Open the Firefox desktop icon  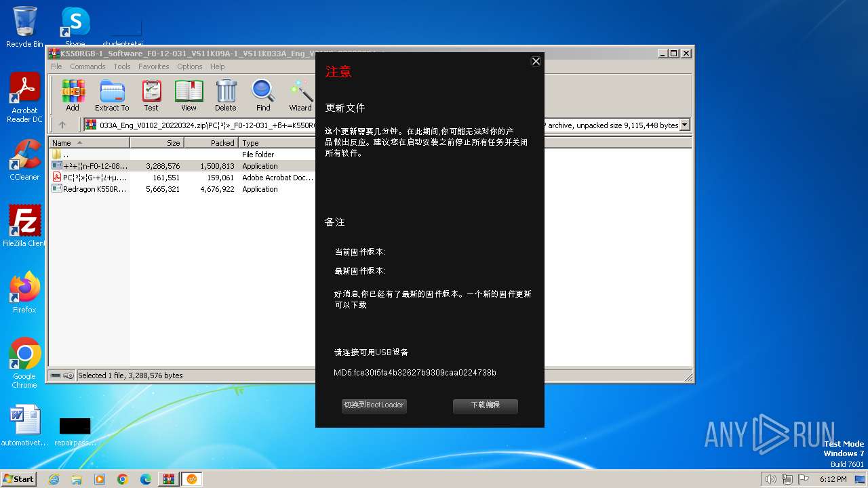click(24, 293)
